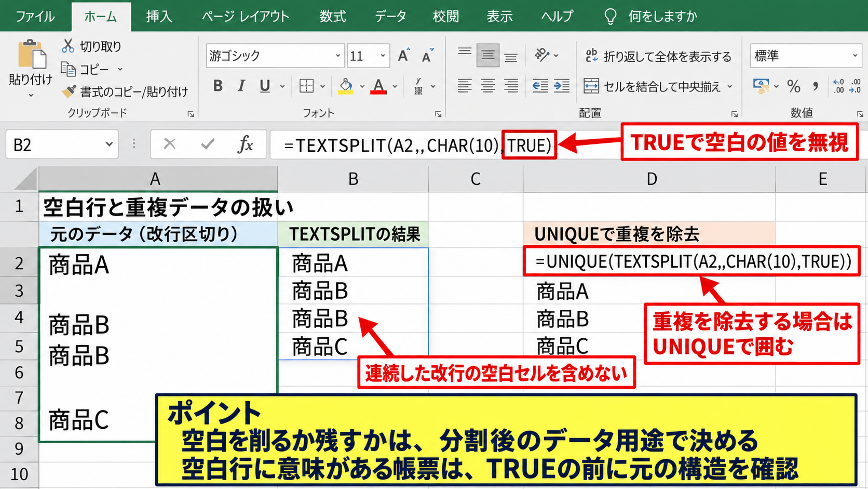Click the Paste (貼り付け) clipboard icon
Viewport: 868px width, 489px height.
[31, 54]
